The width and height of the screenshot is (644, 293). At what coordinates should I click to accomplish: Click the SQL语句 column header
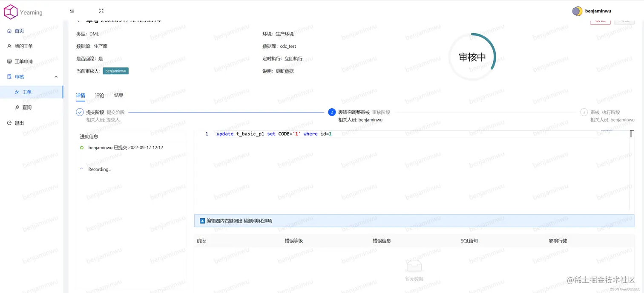(469, 241)
